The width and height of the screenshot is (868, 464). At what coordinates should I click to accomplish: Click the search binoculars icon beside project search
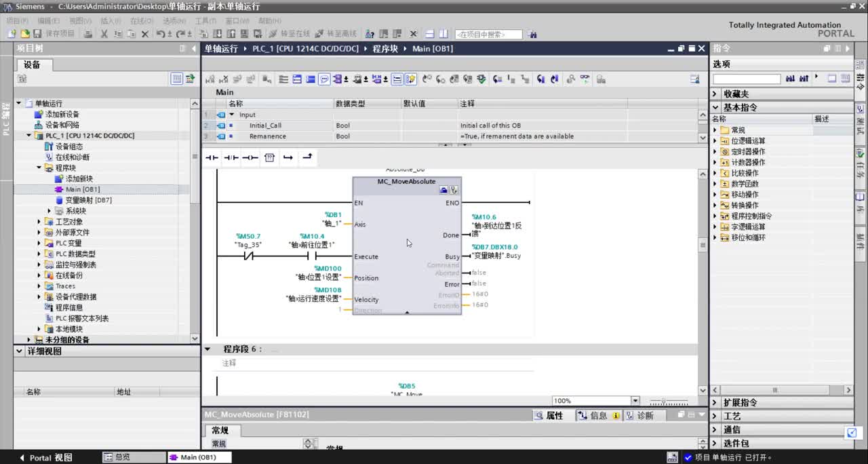(x=532, y=34)
